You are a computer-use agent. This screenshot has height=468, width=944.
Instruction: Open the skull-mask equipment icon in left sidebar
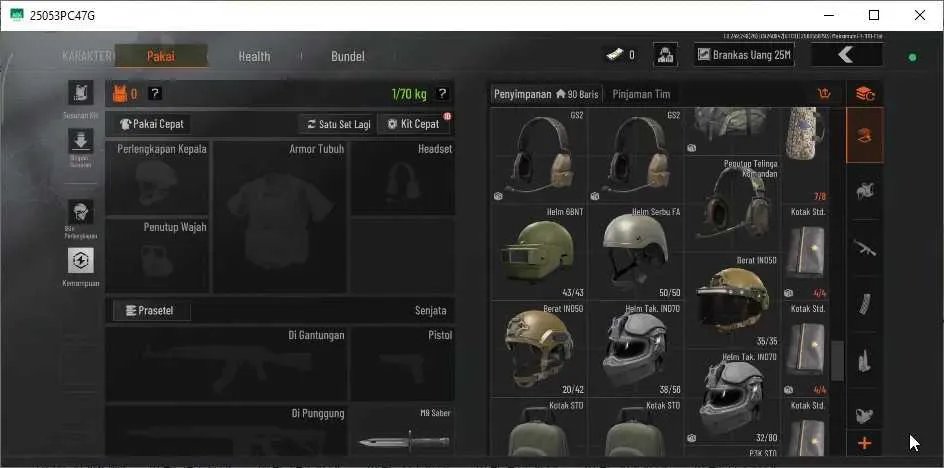(x=81, y=212)
